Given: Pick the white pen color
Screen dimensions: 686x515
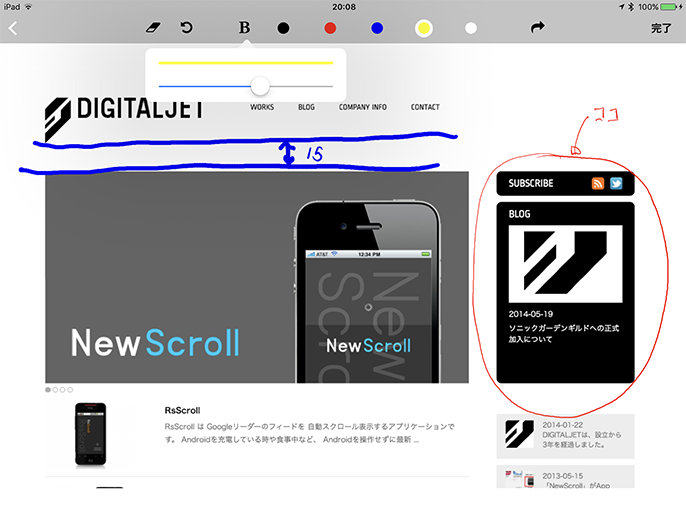Looking at the screenshot, I should click(471, 28).
